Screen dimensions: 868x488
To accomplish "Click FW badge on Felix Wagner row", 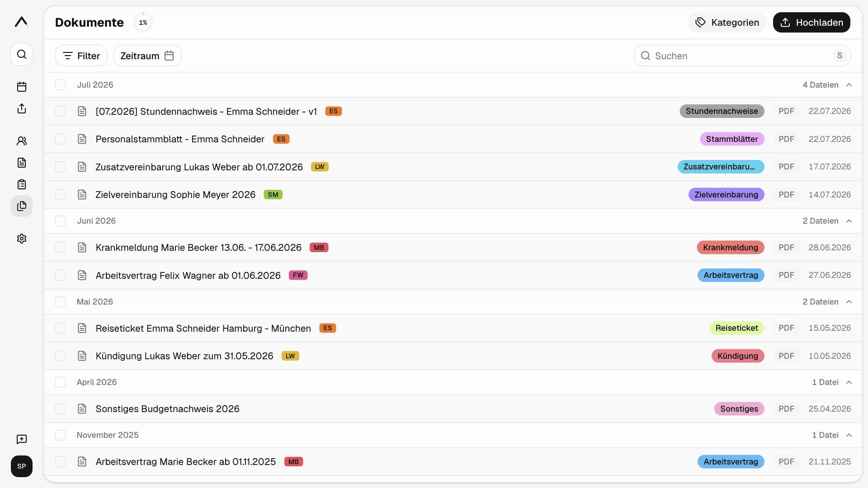I will (x=298, y=275).
